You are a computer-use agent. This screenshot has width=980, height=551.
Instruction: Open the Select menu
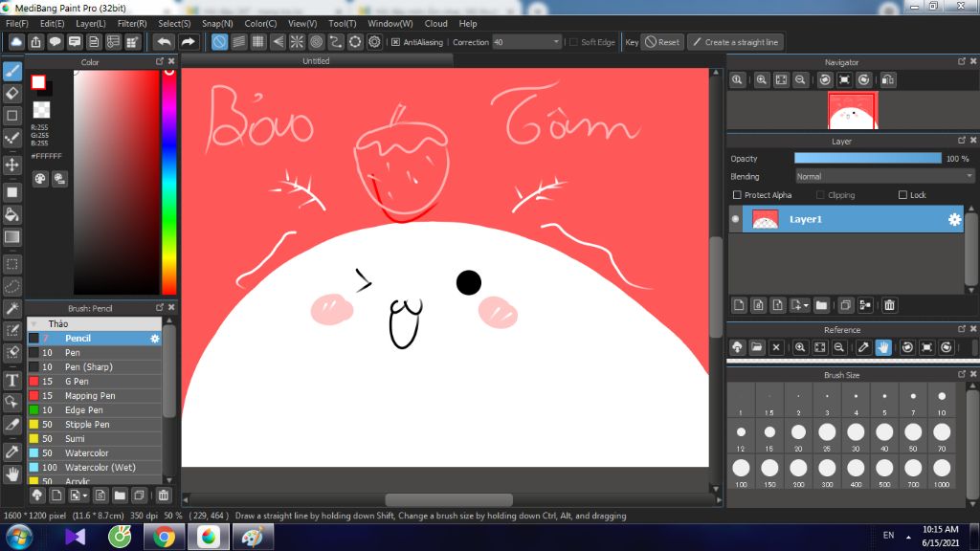click(174, 23)
